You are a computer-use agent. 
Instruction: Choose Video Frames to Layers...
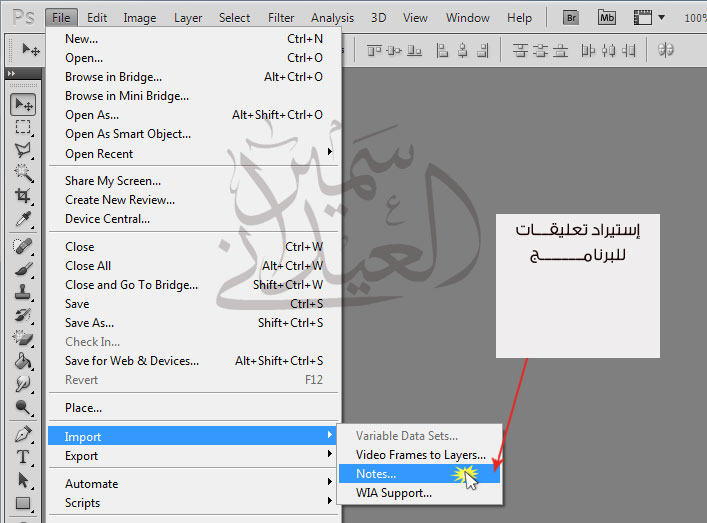[x=419, y=455]
